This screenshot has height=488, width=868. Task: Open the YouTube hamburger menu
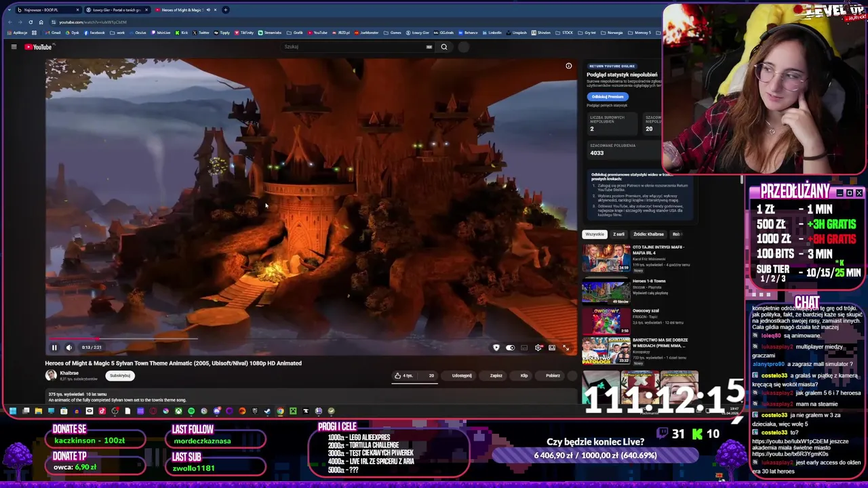point(14,47)
